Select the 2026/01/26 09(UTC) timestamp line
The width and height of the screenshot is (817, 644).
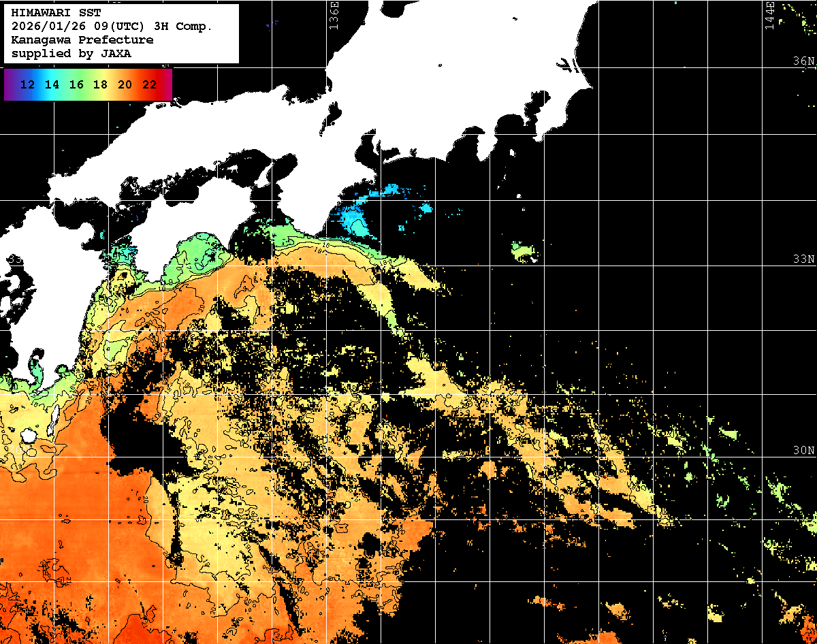pos(112,27)
